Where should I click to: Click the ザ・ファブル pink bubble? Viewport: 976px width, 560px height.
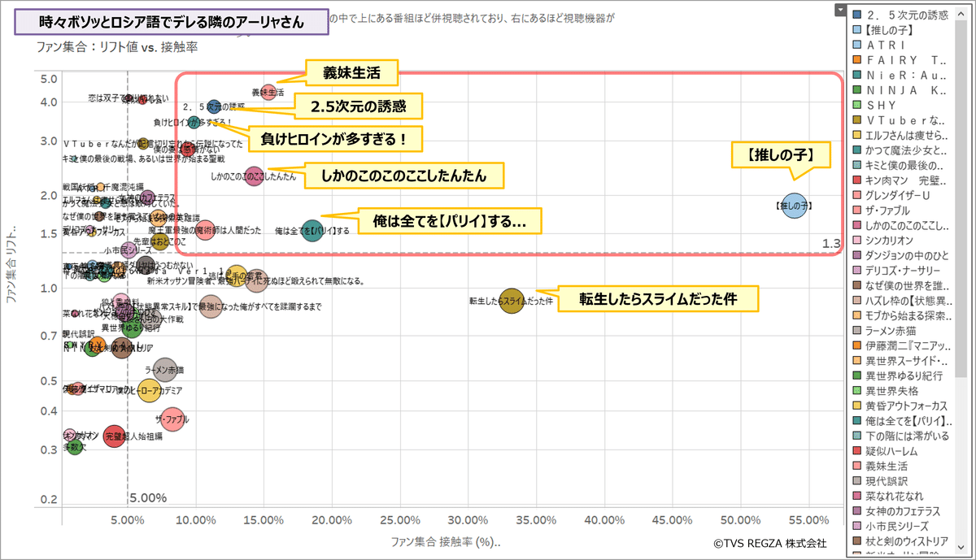(x=172, y=419)
